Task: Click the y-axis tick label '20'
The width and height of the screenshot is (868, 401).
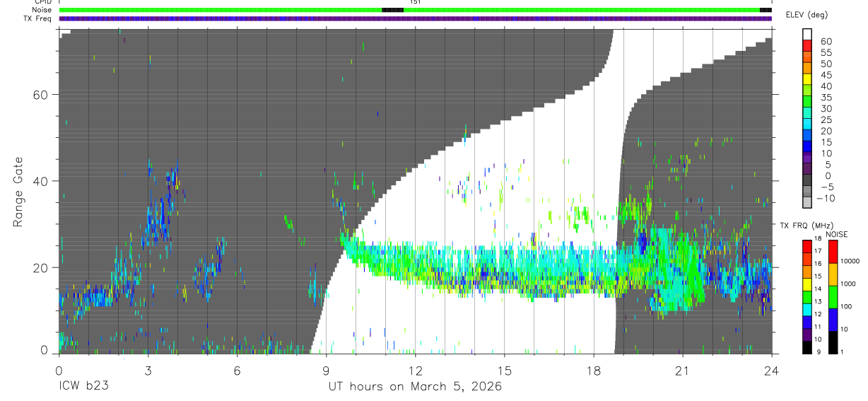Action: click(41, 267)
